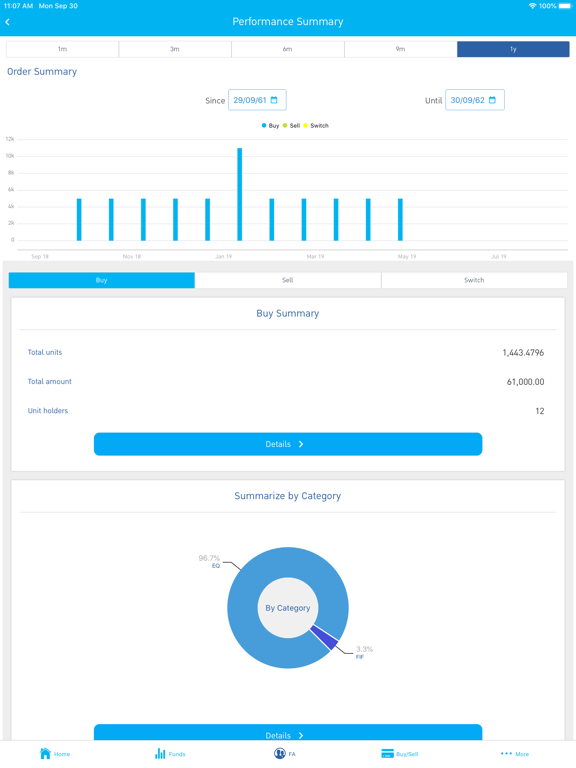Screen dimensions: 576x768
Task: Open the FA advisor icon
Action: pyautogui.click(x=280, y=753)
